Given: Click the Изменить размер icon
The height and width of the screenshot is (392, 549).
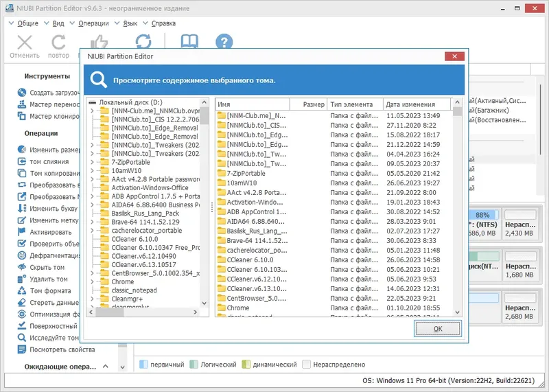Looking at the screenshot, I should pyautogui.click(x=22, y=150).
